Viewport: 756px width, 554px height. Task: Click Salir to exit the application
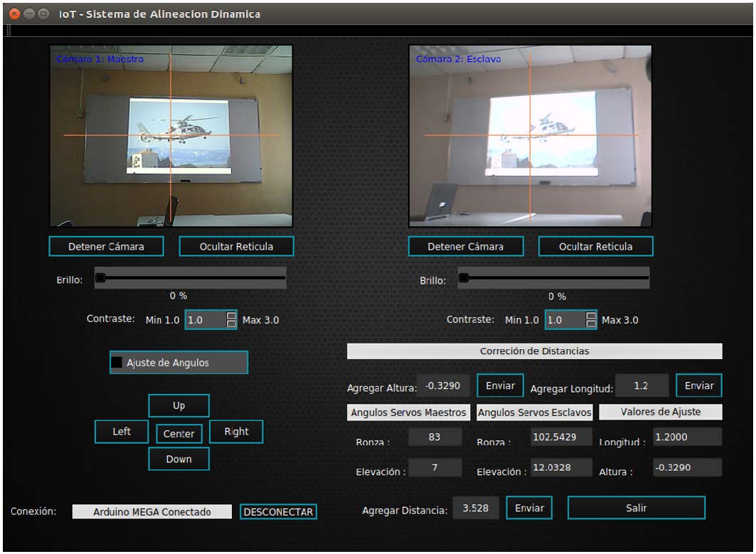[x=636, y=508]
